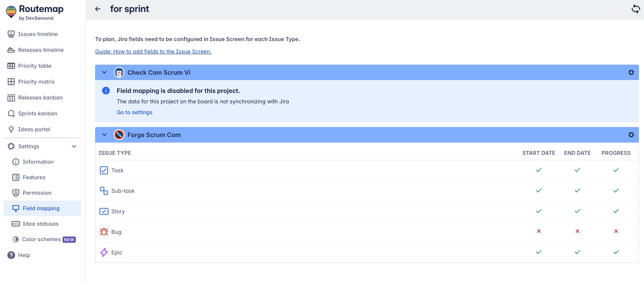This screenshot has height=283, width=644.
Task: Click the Task row Start Date checkmark
Action: click(538, 170)
